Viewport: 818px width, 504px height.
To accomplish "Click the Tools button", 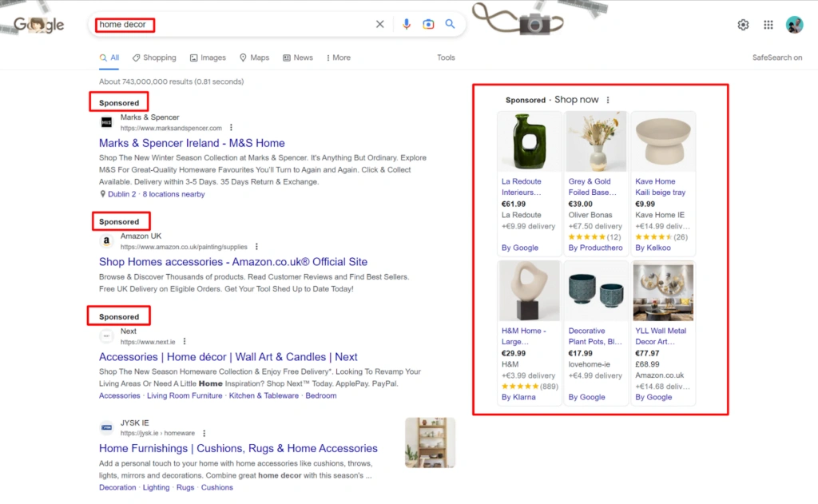I will click(446, 58).
